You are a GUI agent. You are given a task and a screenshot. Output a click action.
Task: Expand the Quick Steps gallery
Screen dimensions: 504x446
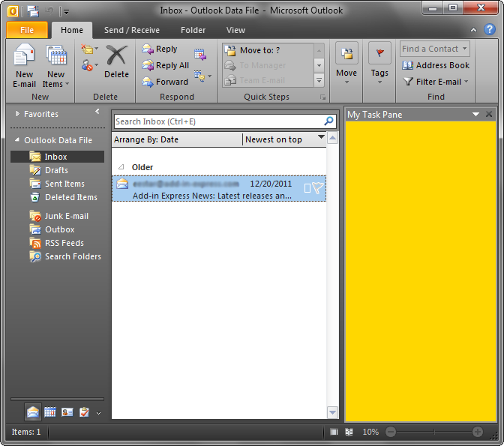pyautogui.click(x=319, y=80)
